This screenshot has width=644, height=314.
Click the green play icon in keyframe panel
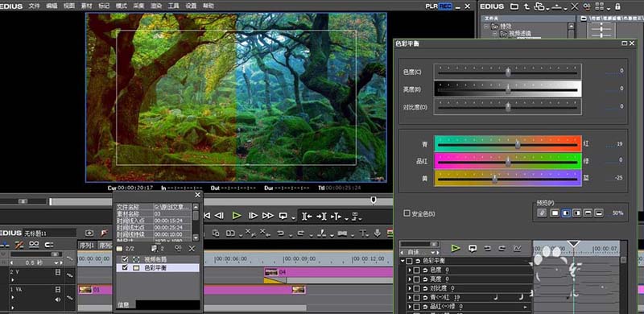455,248
